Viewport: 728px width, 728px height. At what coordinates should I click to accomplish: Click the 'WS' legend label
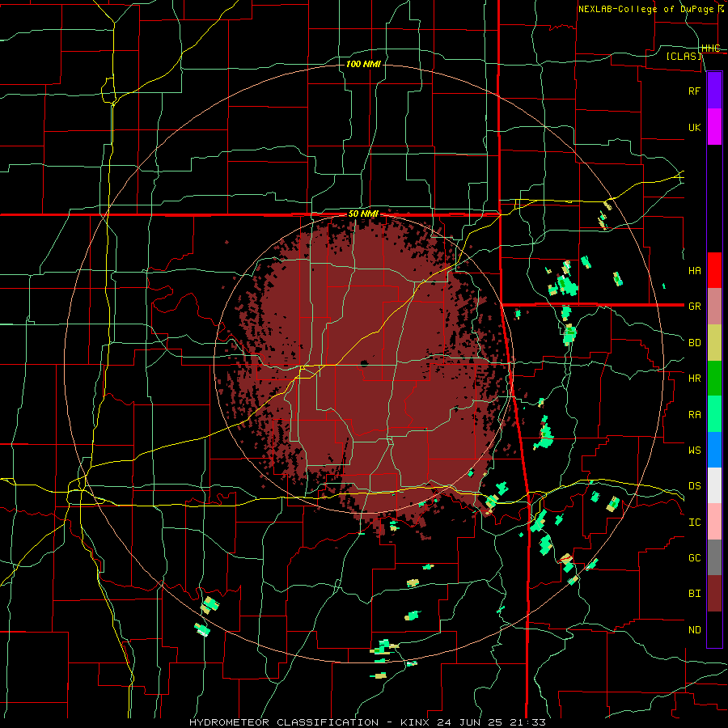point(694,450)
